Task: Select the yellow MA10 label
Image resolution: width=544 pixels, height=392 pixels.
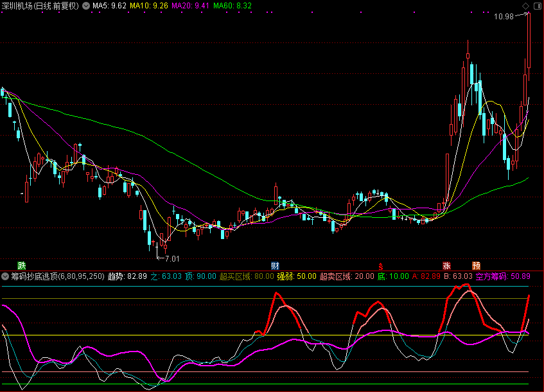Action: 149,6
